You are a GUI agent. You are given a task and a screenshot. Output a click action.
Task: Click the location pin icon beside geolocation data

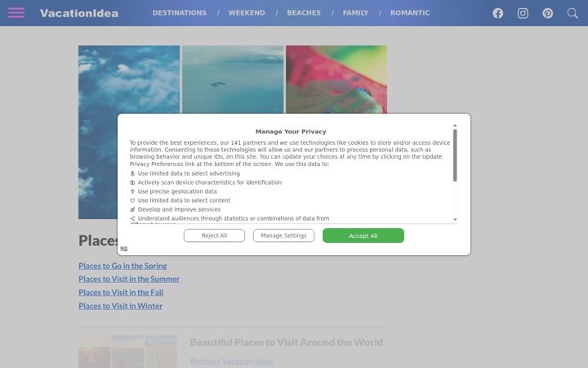132,191
